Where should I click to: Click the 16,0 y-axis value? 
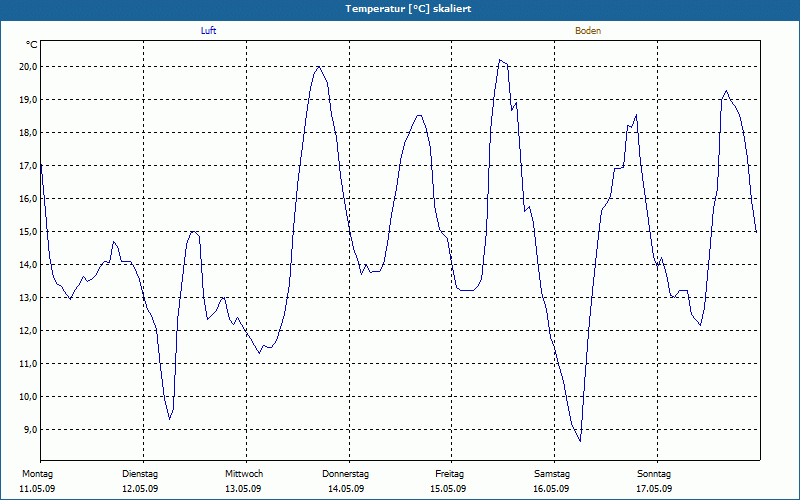click(28, 199)
